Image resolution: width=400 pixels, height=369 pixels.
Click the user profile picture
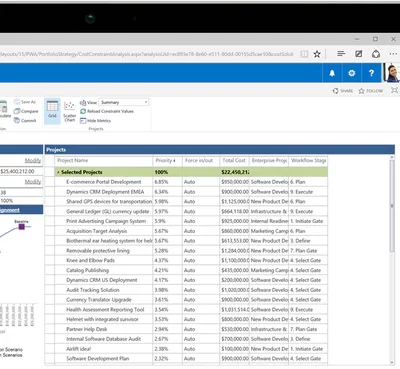(392, 73)
